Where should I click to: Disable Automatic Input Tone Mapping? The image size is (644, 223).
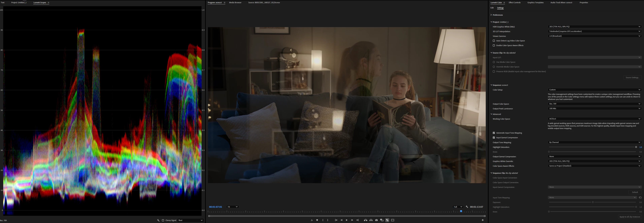click(x=494, y=133)
